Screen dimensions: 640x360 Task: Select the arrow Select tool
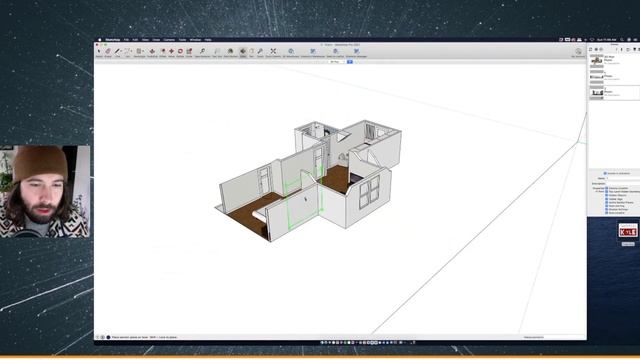(x=99, y=51)
